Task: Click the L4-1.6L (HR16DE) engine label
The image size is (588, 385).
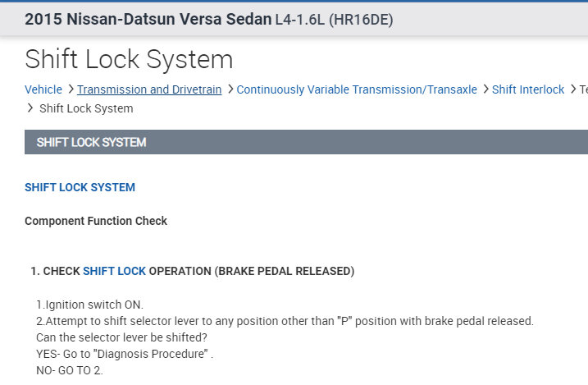Action: [334, 20]
